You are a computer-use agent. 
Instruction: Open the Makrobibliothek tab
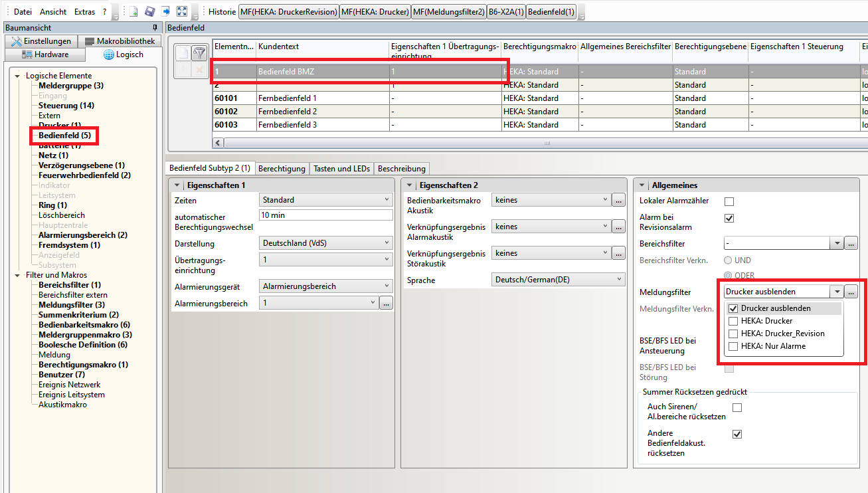click(120, 41)
